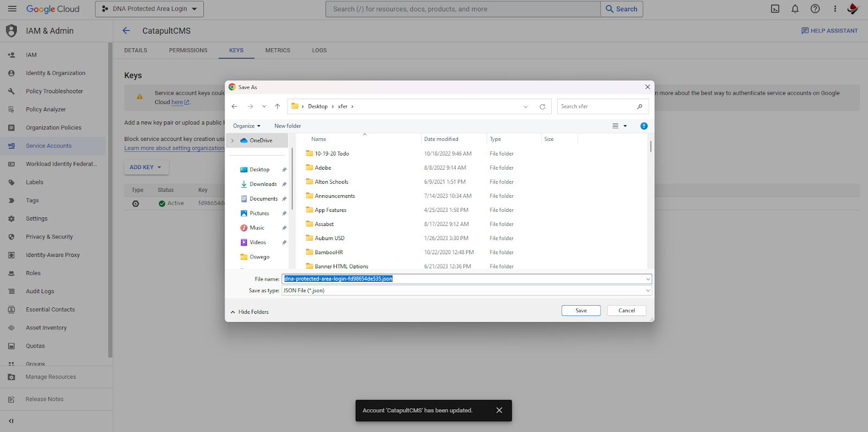868x432 pixels.
Task: Click the Audit Logs list icon
Action: [x=11, y=291]
